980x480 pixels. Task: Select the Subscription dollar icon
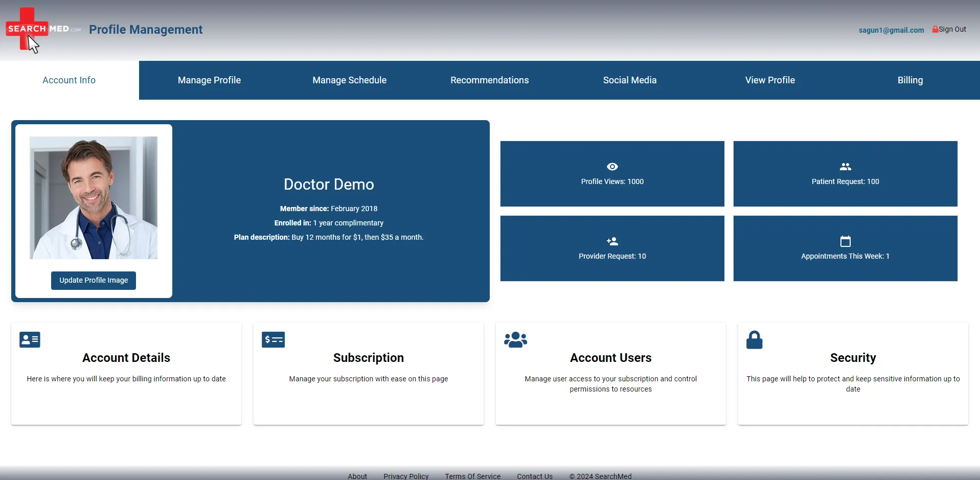(x=273, y=339)
